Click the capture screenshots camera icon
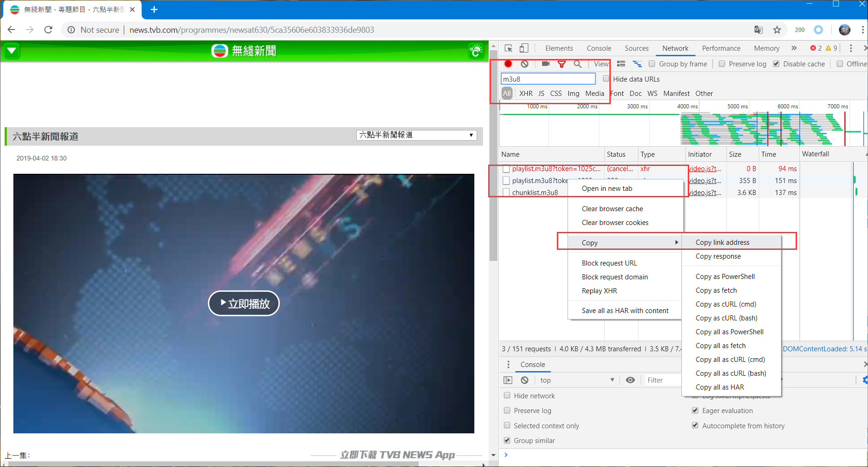868x467 pixels. 546,64
